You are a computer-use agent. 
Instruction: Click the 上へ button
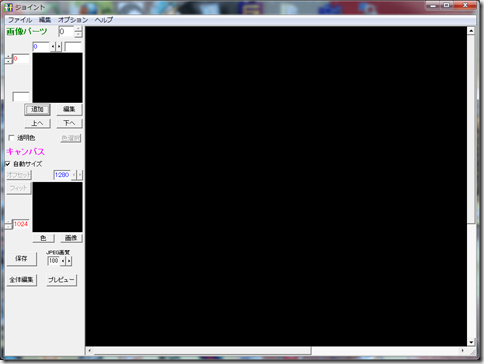point(37,123)
